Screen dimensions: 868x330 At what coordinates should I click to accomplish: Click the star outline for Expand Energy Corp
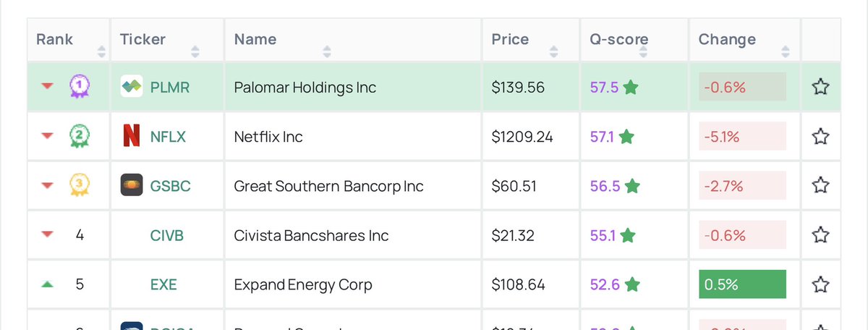click(820, 284)
